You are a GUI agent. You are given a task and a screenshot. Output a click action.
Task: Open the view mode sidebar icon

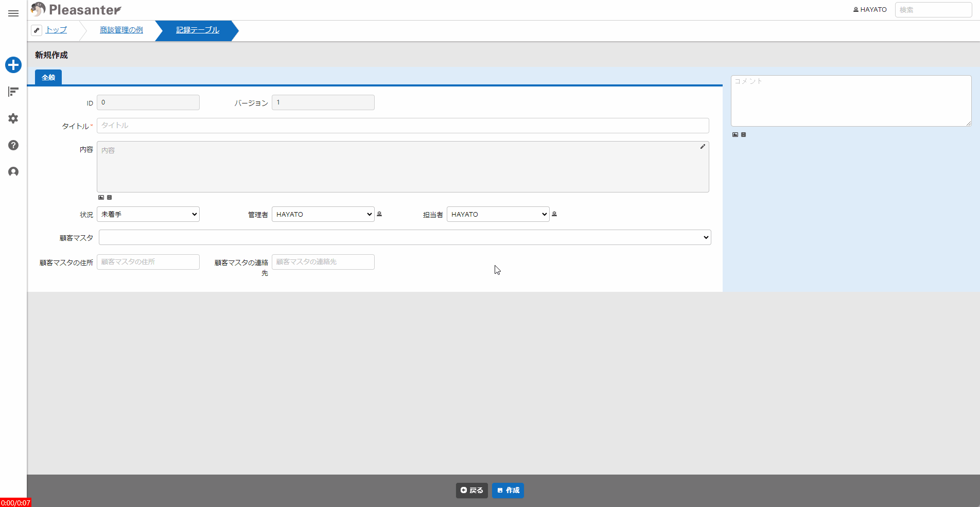pyautogui.click(x=13, y=92)
